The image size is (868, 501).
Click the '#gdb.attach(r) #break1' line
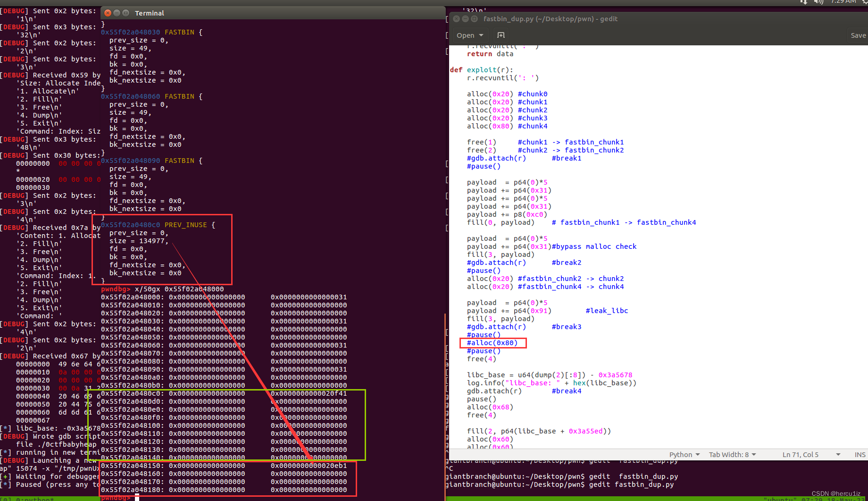[x=524, y=158]
